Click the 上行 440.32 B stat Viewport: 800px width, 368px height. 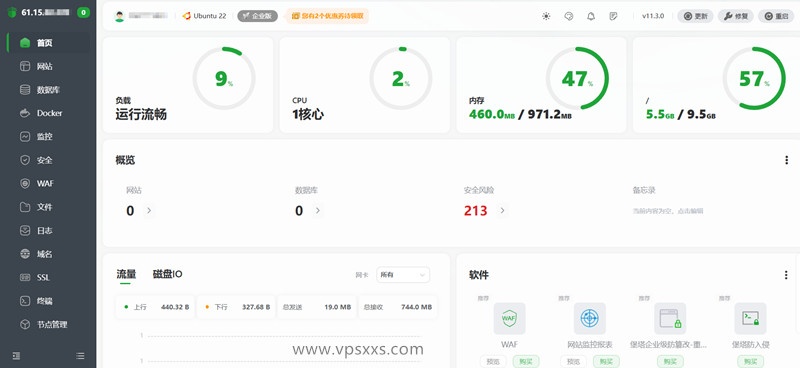tap(155, 307)
